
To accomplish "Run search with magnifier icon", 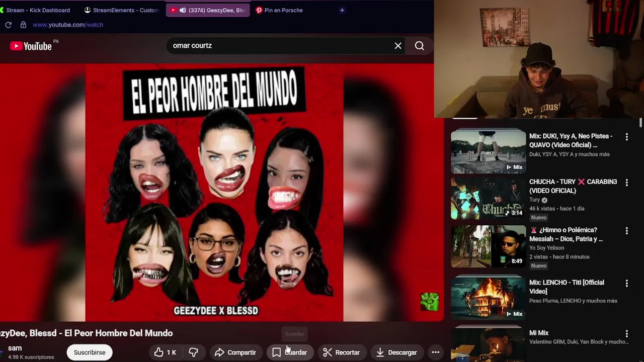I will point(420,46).
